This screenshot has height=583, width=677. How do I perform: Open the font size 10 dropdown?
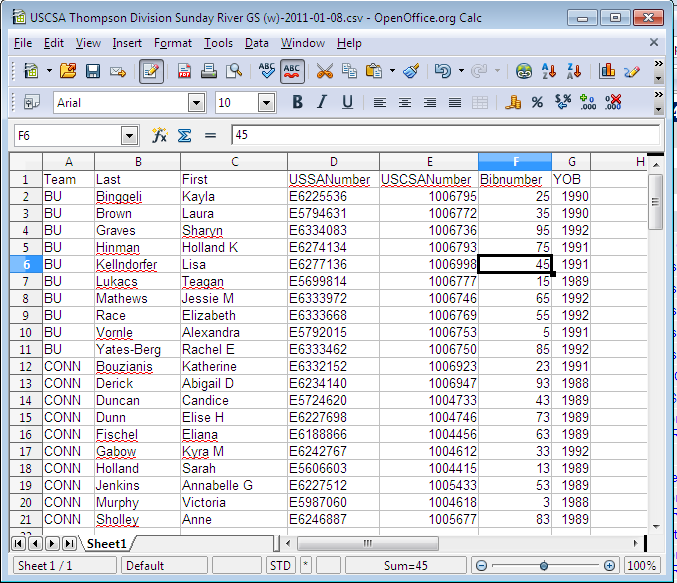pos(266,103)
